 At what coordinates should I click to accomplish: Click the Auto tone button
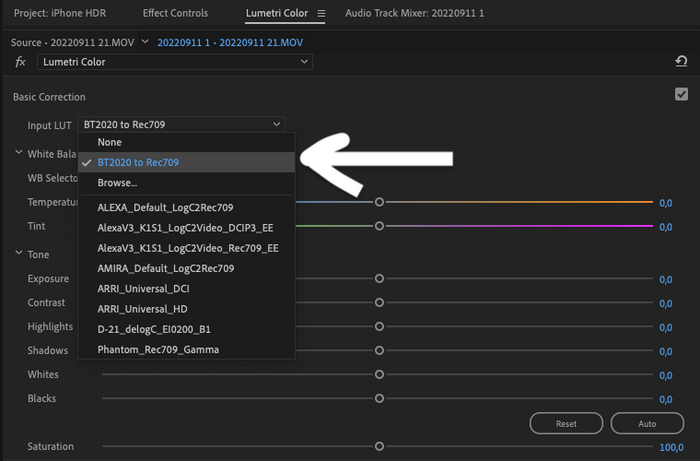(647, 424)
